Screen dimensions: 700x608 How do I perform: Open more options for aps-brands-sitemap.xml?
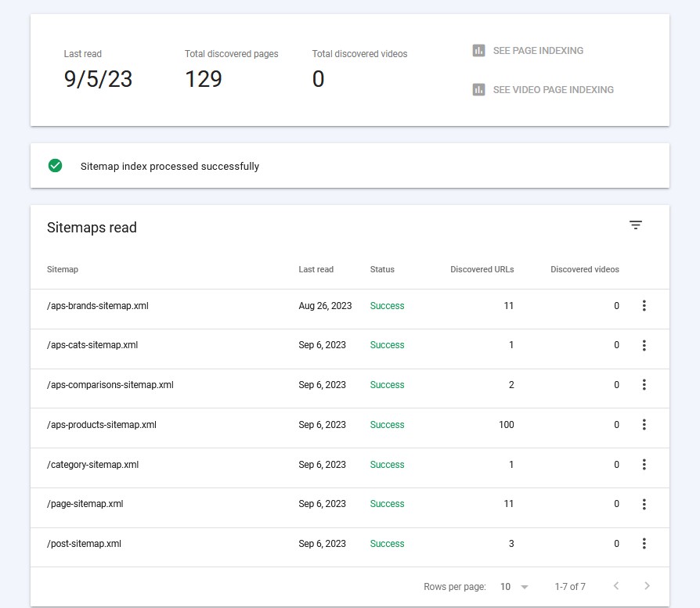(644, 305)
